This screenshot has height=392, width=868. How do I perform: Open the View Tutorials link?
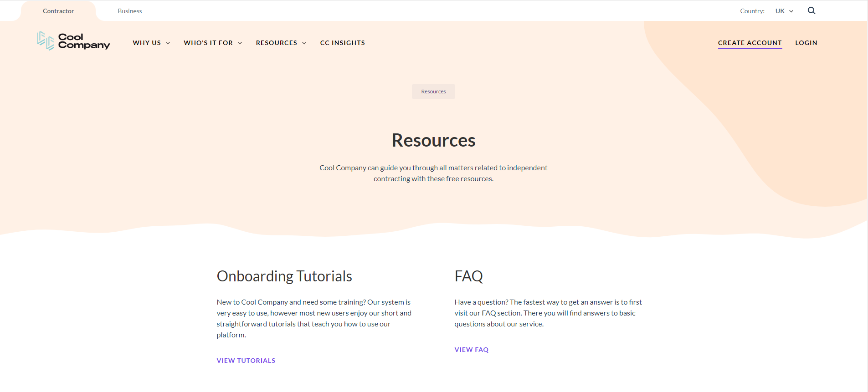(x=246, y=361)
